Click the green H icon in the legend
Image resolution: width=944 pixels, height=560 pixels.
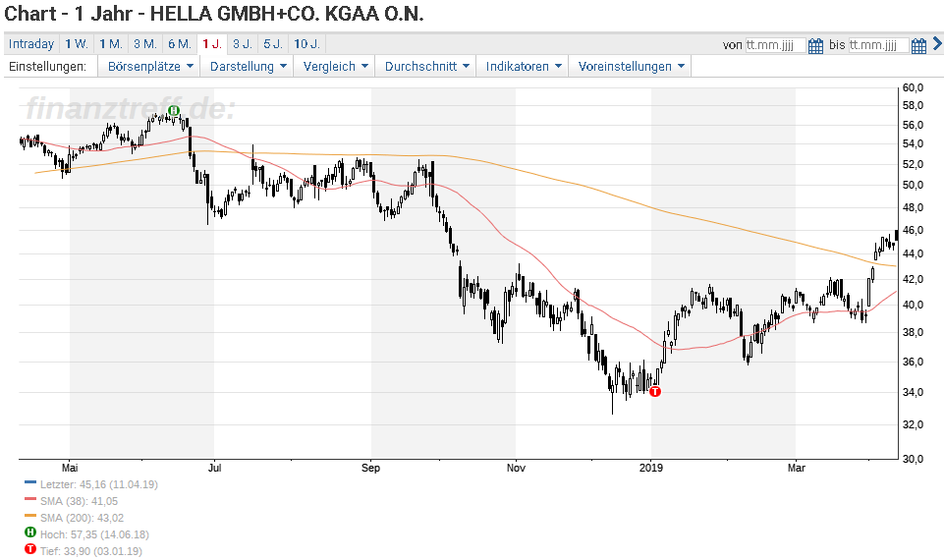pos(30,532)
